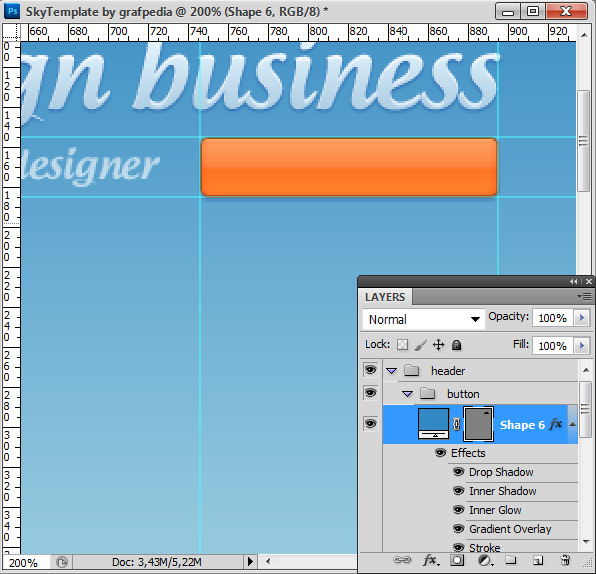Hide the button group layer
The height and width of the screenshot is (574, 596).
370,392
